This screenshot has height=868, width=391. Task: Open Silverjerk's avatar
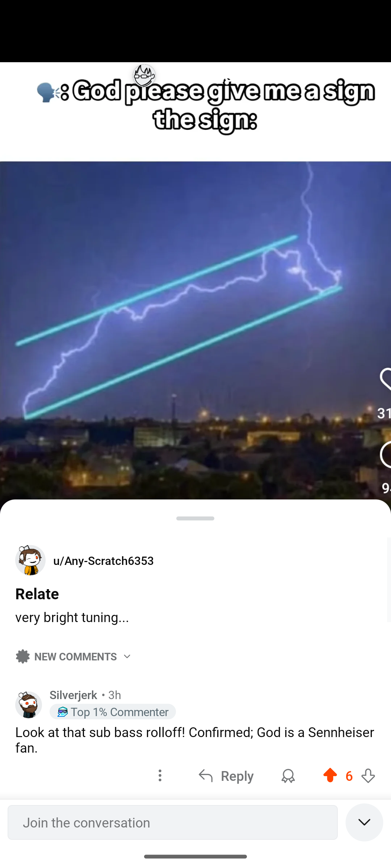click(28, 705)
